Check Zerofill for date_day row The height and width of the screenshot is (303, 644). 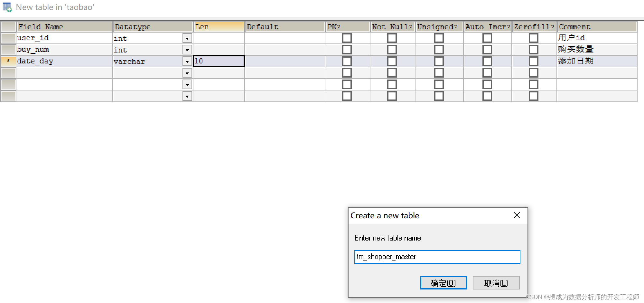pyautogui.click(x=534, y=61)
